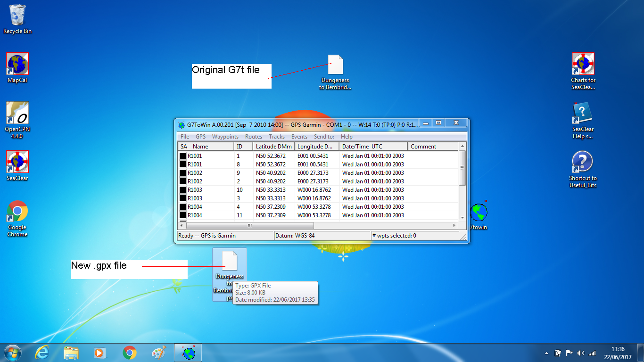Select the Charts for SeaClear shortcut
The width and height of the screenshot is (644, 362).
[x=583, y=65]
